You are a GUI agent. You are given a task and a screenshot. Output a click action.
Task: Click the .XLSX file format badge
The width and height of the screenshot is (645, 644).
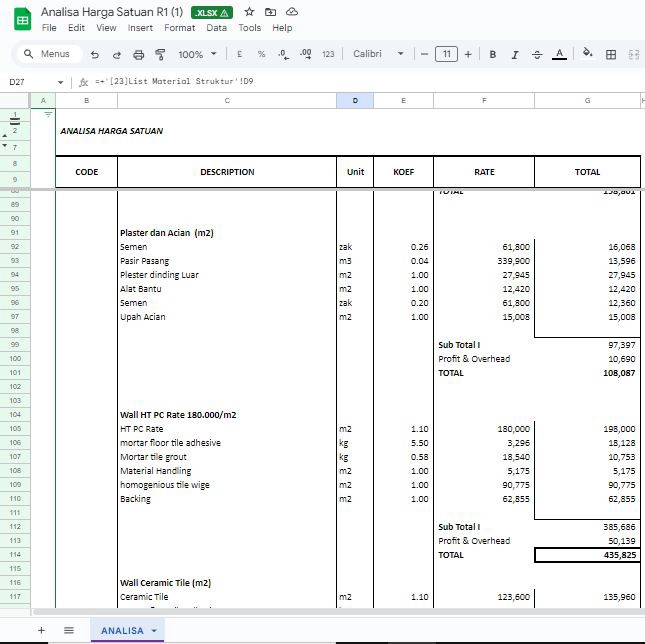[212, 13]
